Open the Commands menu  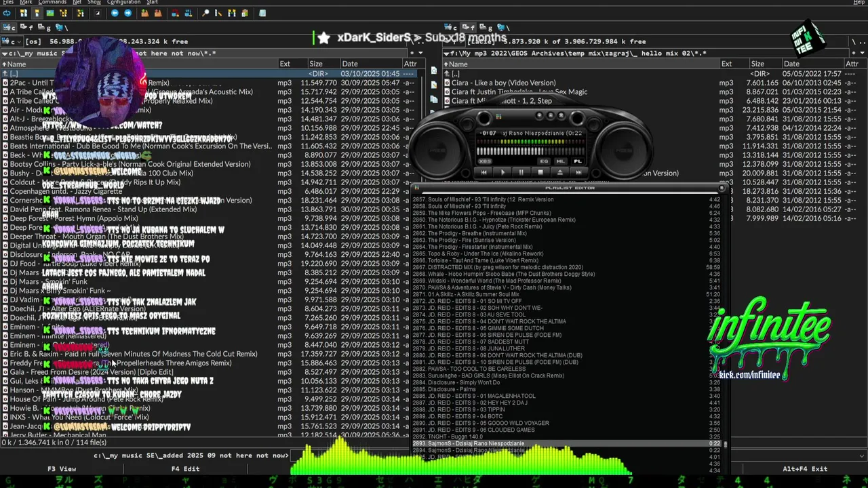tap(52, 2)
